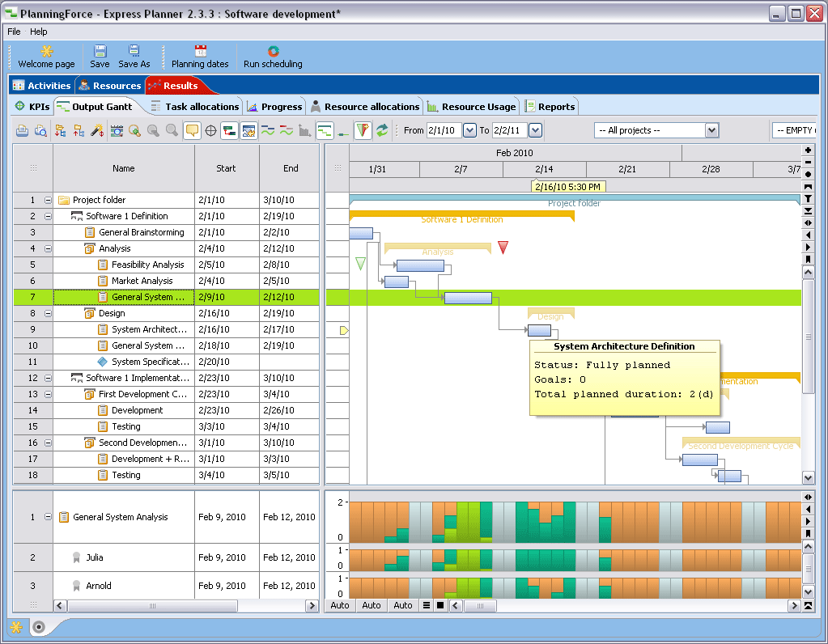This screenshot has width=828, height=644.
Task: Click the green refresh arrows icon
Action: click(x=382, y=130)
